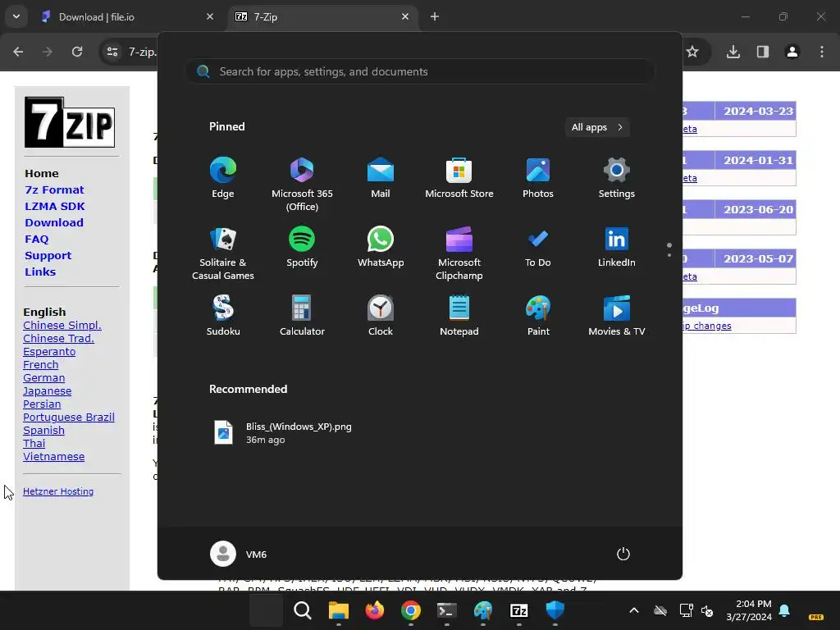The height and width of the screenshot is (630, 840).
Task: Click the taskbar Search icon
Action: [x=302, y=610]
